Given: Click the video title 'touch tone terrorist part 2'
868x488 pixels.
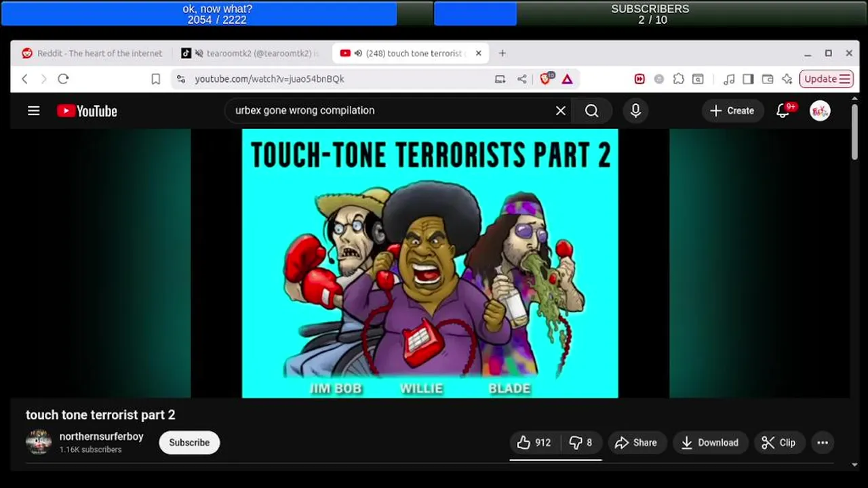Looking at the screenshot, I should (100, 415).
